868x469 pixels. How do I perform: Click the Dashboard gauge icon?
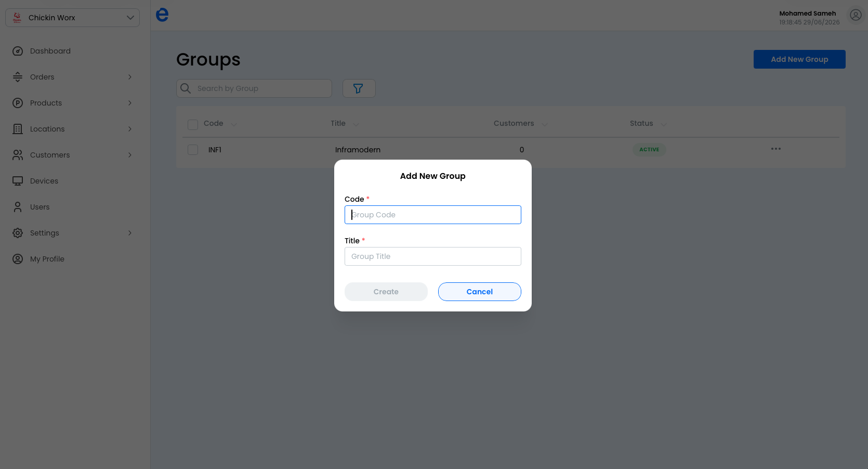(x=18, y=51)
